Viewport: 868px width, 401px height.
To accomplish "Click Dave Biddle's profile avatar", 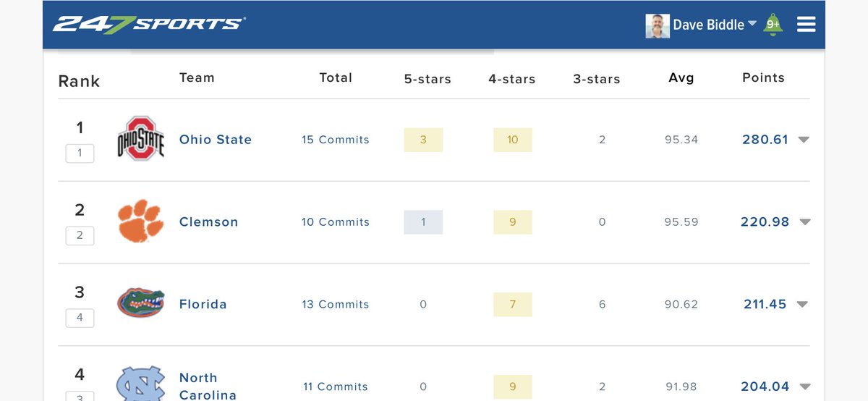I will pos(658,25).
